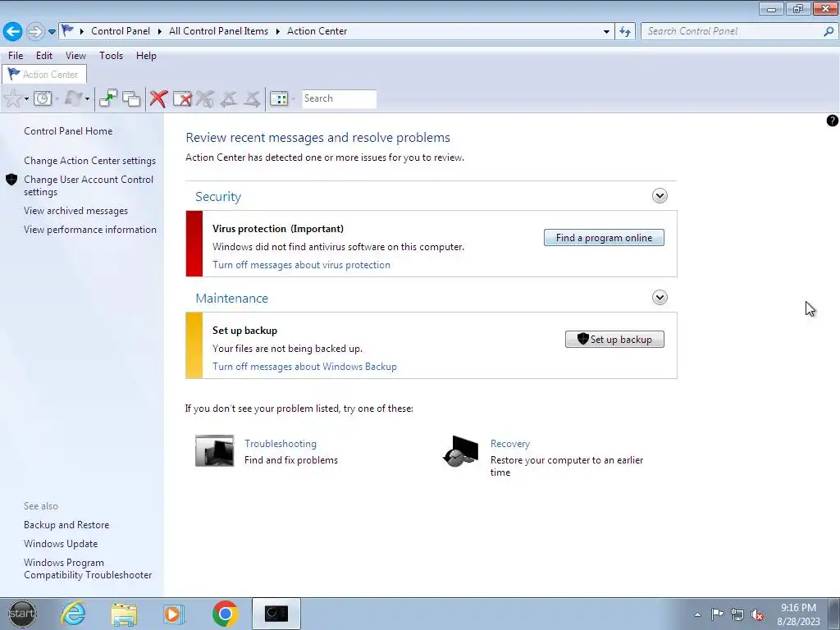Open the address bar history dropdown
840x630 pixels.
tap(606, 32)
